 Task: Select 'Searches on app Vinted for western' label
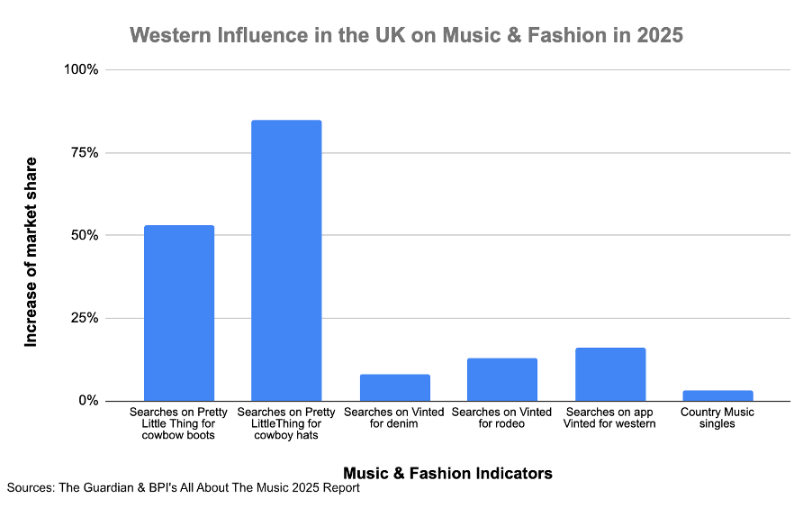(609, 418)
